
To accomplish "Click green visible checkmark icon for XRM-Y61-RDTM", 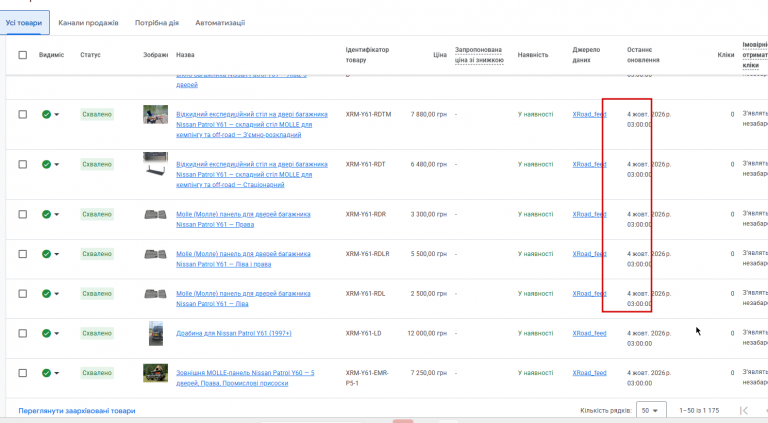I will click(x=46, y=114).
